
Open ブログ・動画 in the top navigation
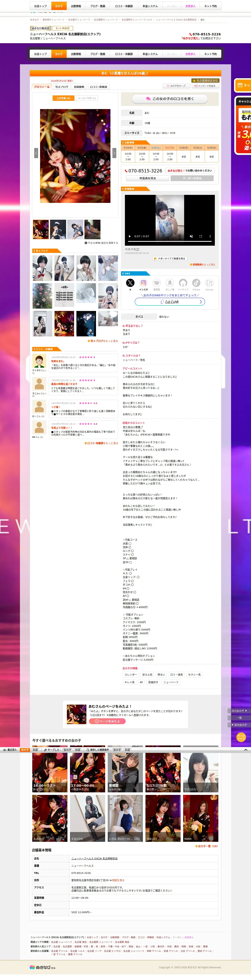click(98, 6)
